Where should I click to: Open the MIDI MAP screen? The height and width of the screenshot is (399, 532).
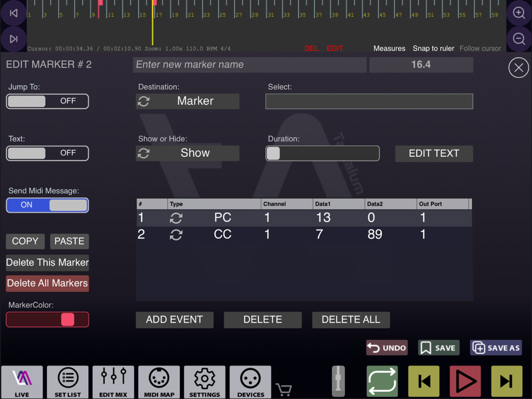(159, 382)
